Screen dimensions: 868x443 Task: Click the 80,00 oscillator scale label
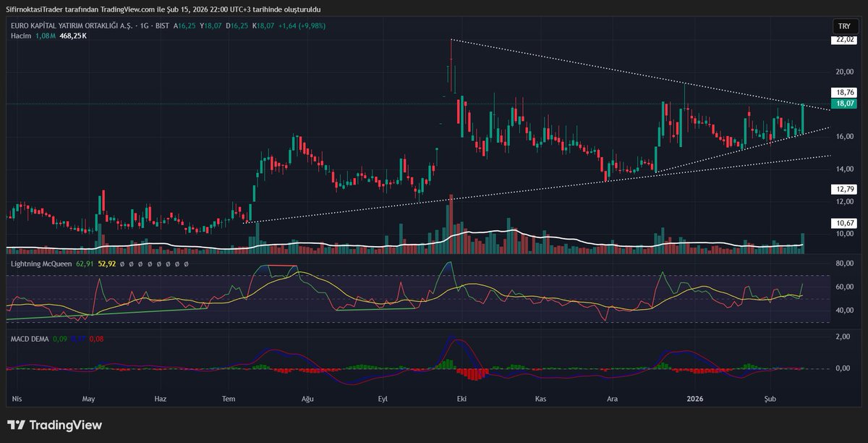[x=845, y=264]
